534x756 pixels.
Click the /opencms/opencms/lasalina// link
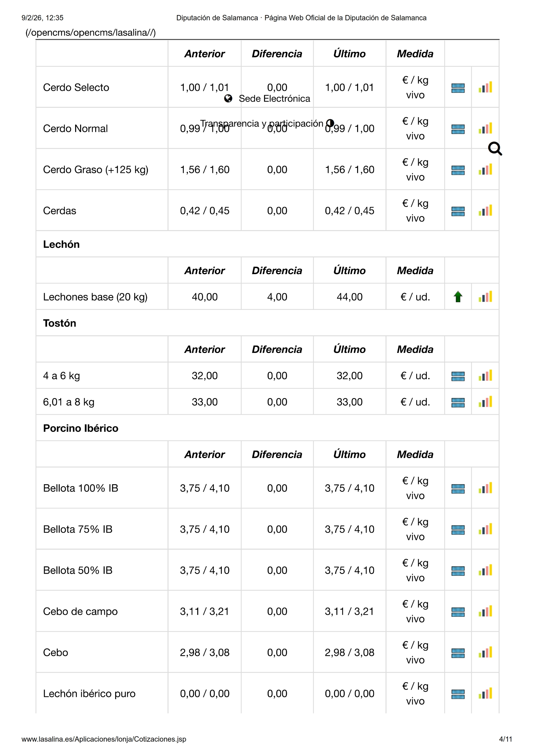pyautogui.click(x=91, y=33)
